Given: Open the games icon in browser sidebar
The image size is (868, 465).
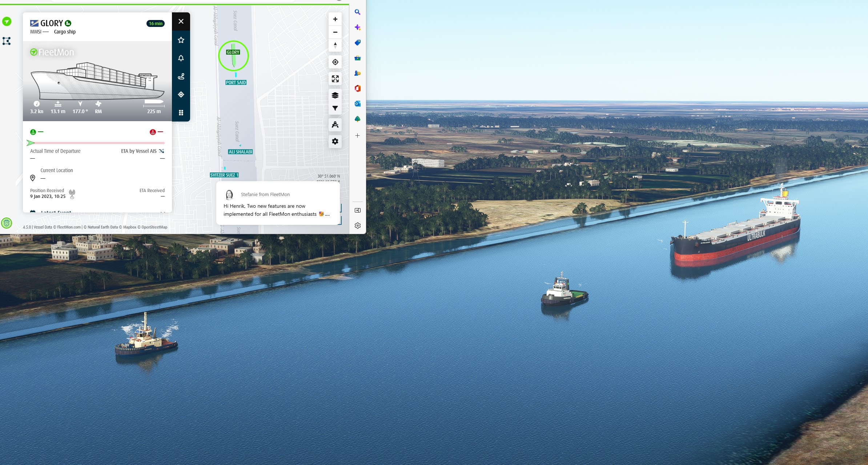Looking at the screenshot, I should (x=358, y=73).
